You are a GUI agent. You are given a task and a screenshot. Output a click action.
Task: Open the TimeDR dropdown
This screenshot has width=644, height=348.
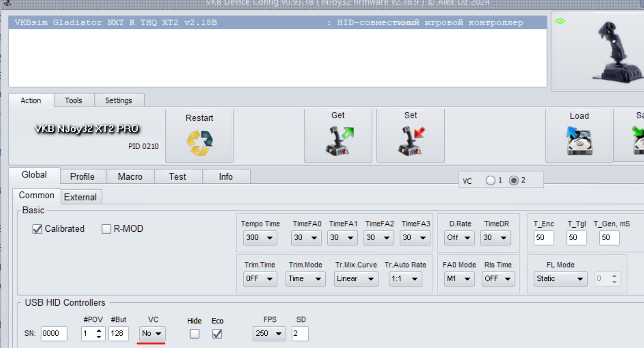pyautogui.click(x=495, y=238)
